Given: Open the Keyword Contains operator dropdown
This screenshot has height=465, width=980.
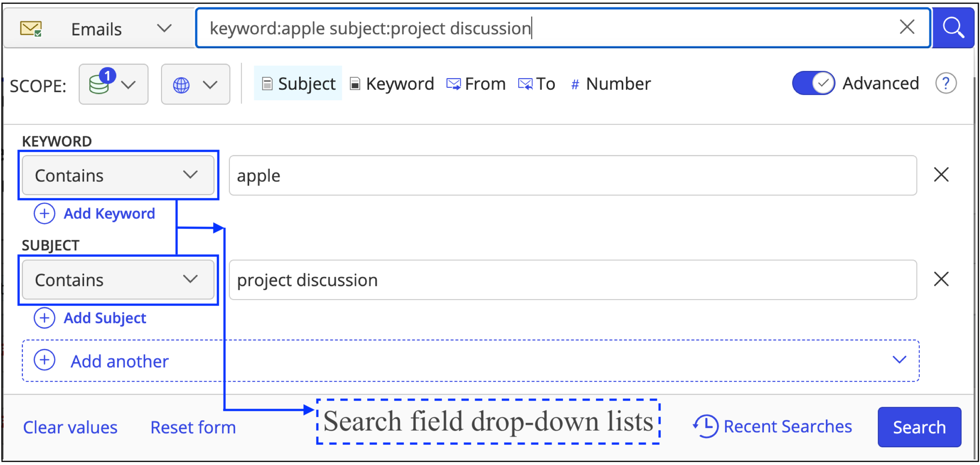Looking at the screenshot, I should (118, 176).
